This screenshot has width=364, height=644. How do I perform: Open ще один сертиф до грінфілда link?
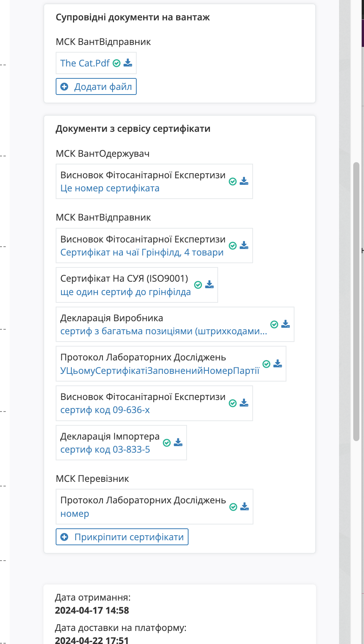coord(126,292)
